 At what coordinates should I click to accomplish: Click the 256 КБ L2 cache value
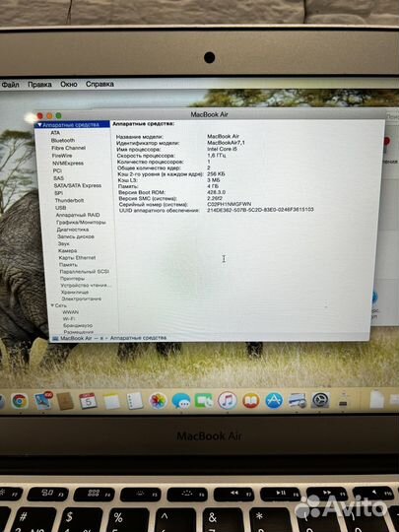[x=216, y=173]
